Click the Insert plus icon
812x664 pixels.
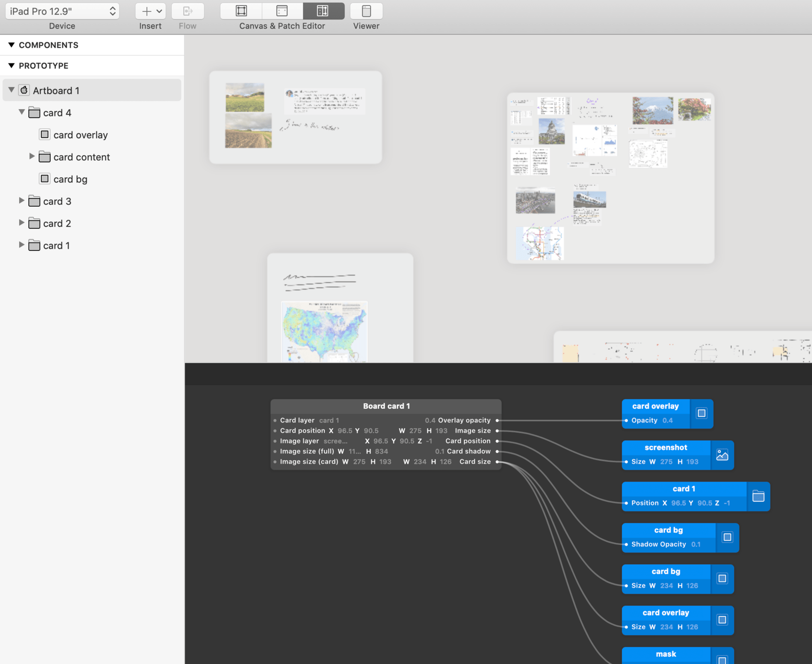[146, 11]
